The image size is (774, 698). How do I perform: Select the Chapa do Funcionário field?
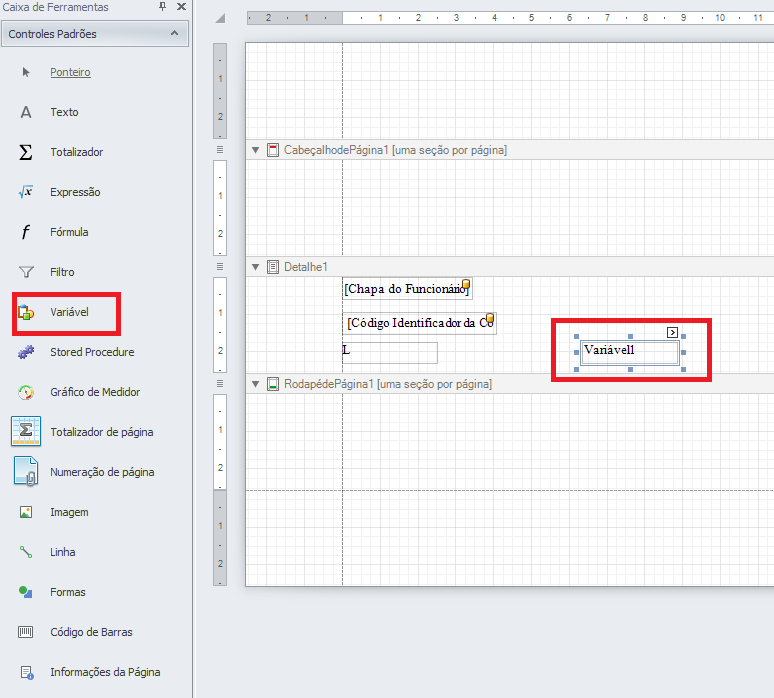(x=407, y=289)
